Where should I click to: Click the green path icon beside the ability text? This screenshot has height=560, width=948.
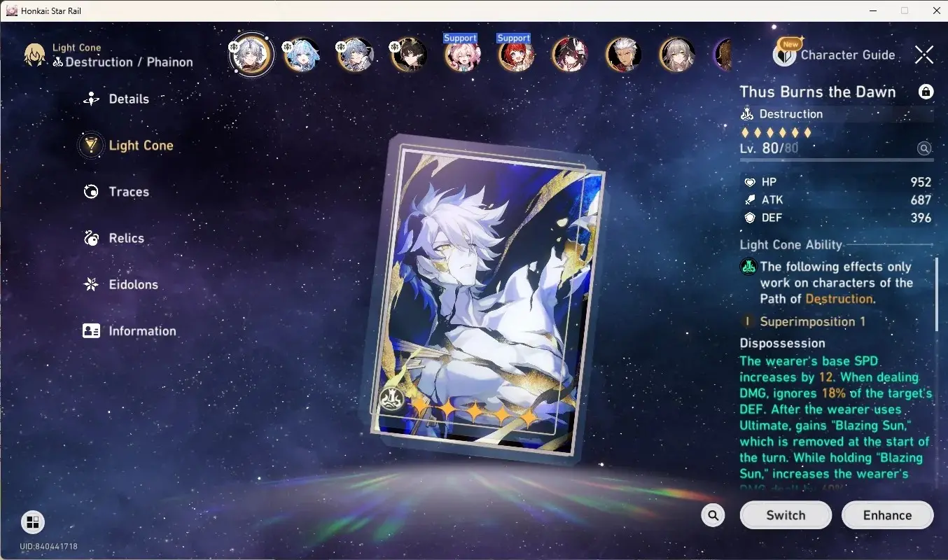pos(748,267)
